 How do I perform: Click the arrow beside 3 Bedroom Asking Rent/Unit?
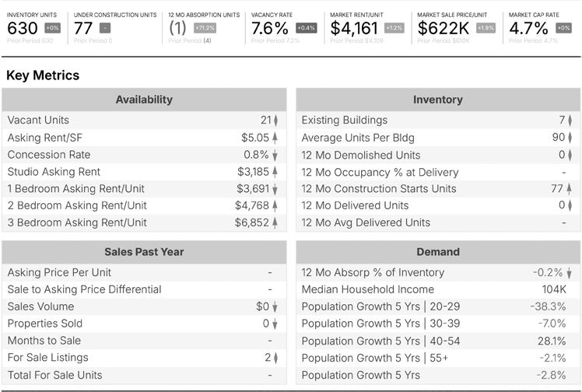(275, 223)
